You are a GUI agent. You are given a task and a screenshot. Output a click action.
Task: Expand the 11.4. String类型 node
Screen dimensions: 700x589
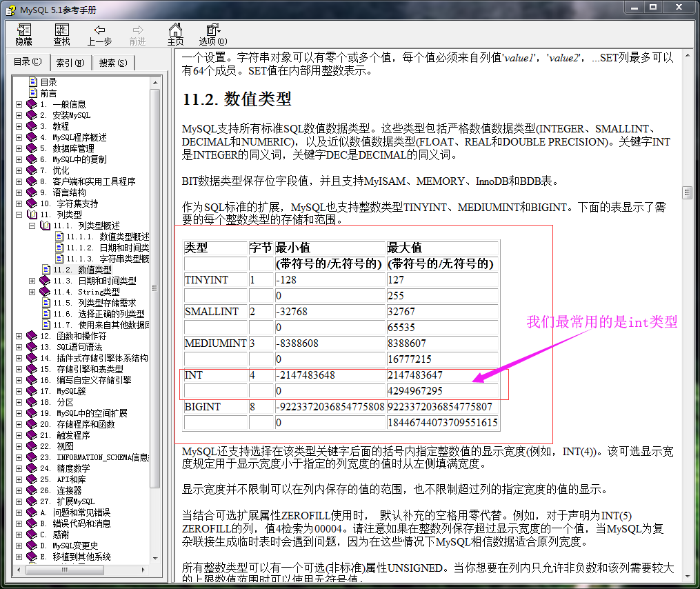(32, 292)
